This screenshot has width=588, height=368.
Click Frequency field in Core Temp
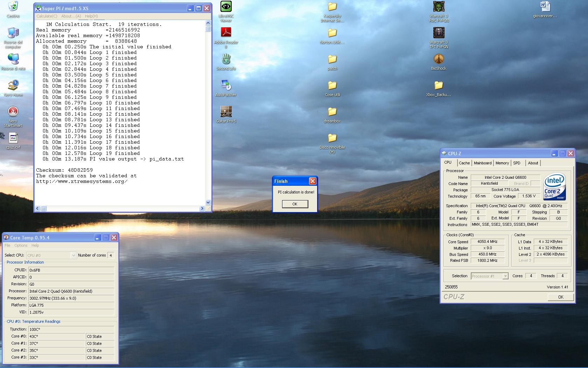(71, 298)
